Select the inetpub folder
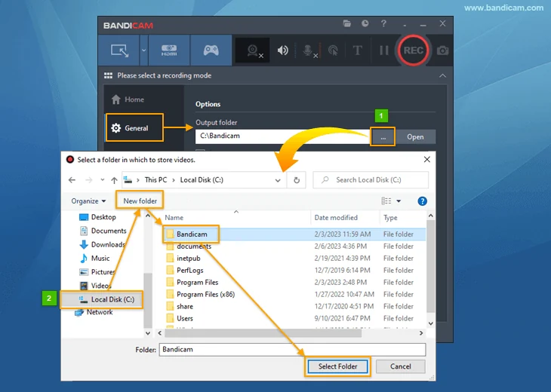Image resolution: width=551 pixels, height=392 pixels. 189,259
